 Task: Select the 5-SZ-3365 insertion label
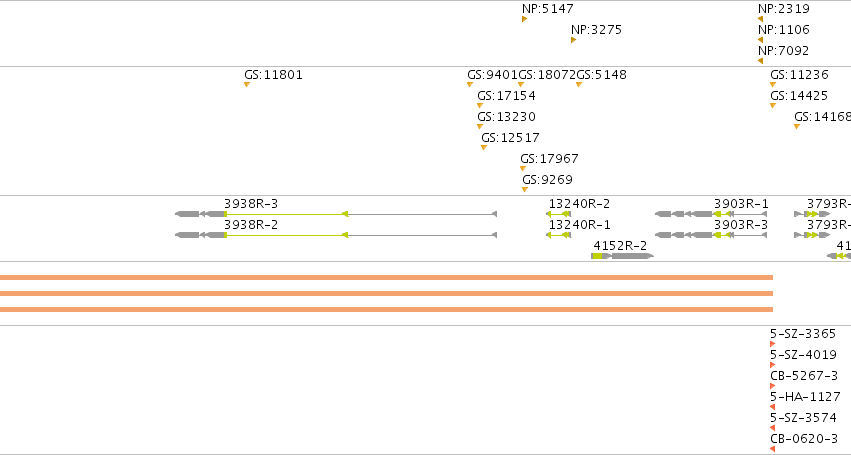[803, 334]
